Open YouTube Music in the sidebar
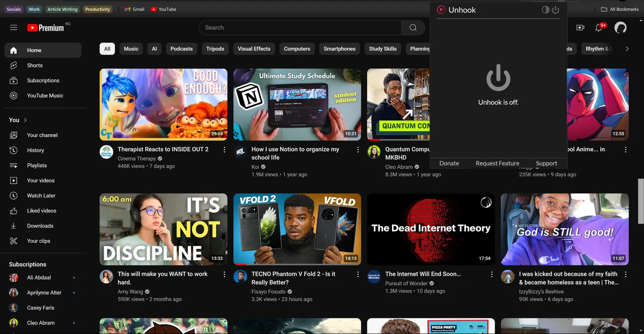 coord(43,96)
